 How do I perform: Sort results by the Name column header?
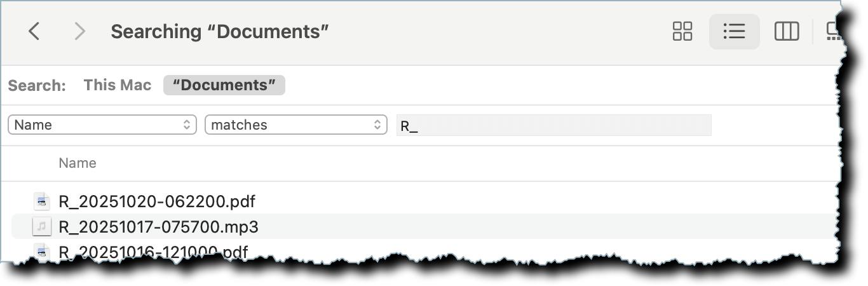[78, 163]
